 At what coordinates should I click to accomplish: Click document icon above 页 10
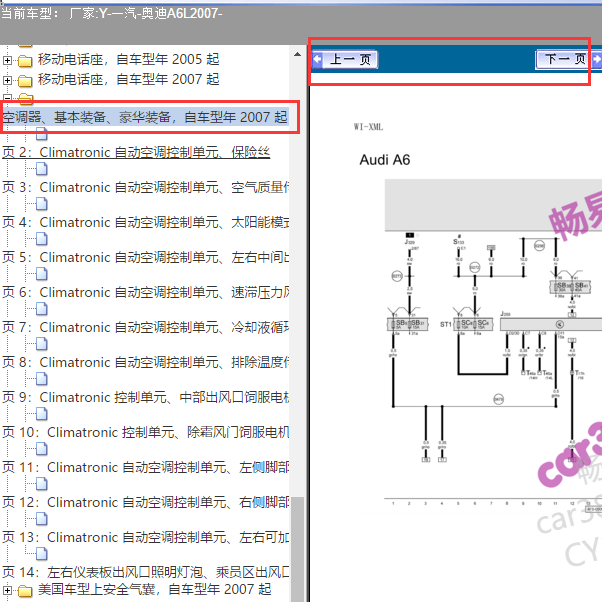[42, 414]
